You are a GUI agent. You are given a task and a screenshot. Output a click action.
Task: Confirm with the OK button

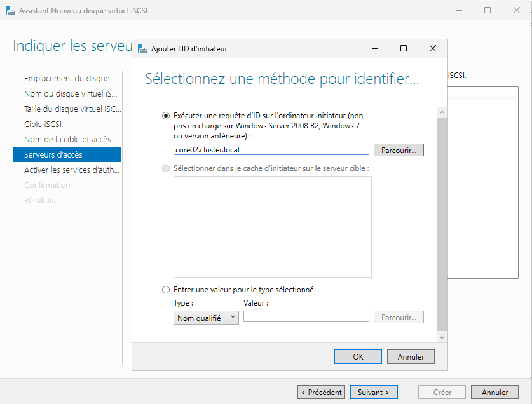[358, 357]
